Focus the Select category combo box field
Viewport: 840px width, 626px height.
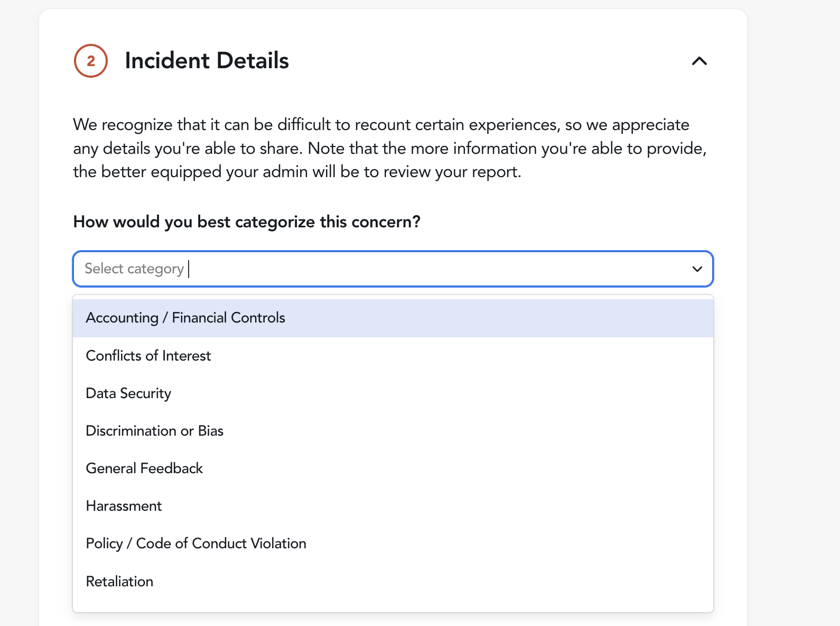pos(393,269)
